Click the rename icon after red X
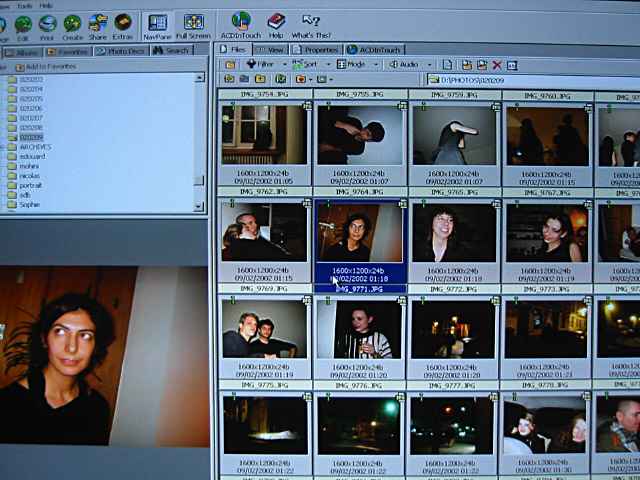Viewport: 640px width, 480px height. point(512,65)
